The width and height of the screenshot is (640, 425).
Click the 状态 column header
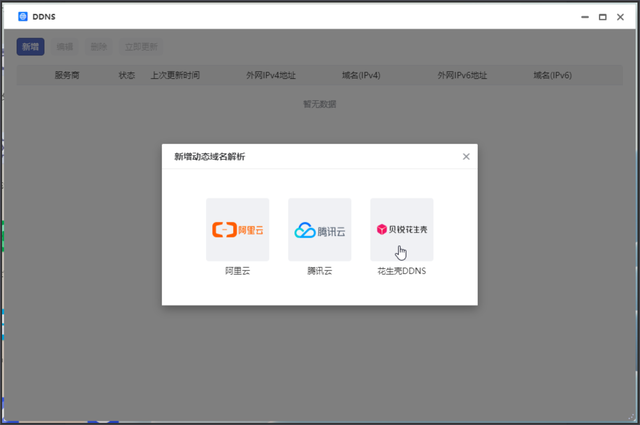[x=127, y=75]
